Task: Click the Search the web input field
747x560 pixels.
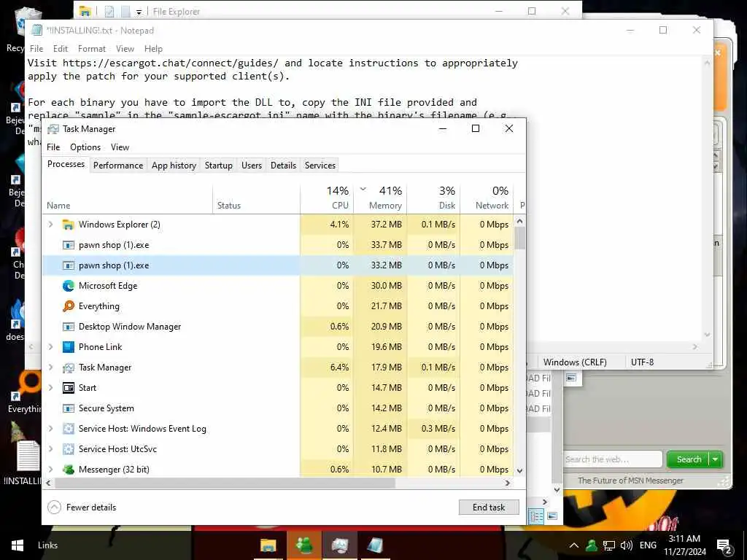Action: (x=613, y=459)
